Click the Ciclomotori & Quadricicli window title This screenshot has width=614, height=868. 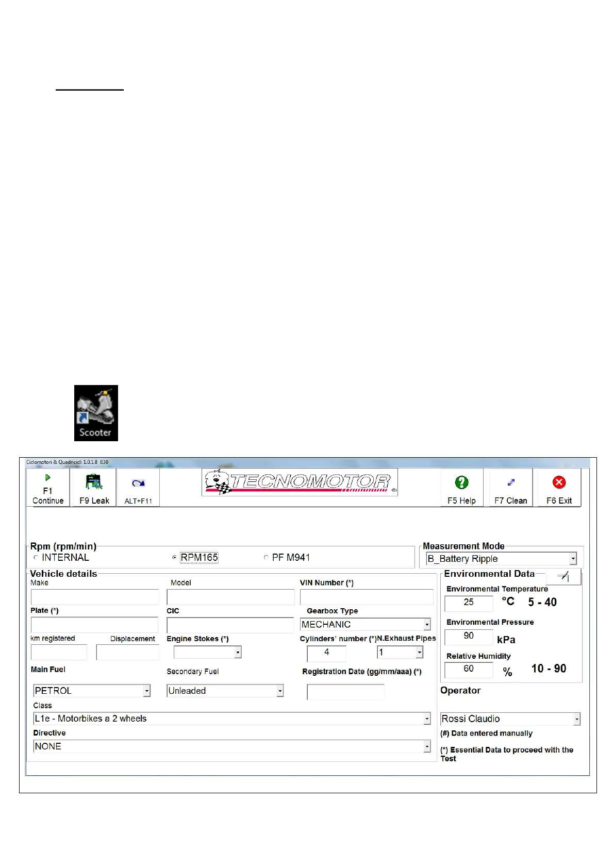point(67,462)
